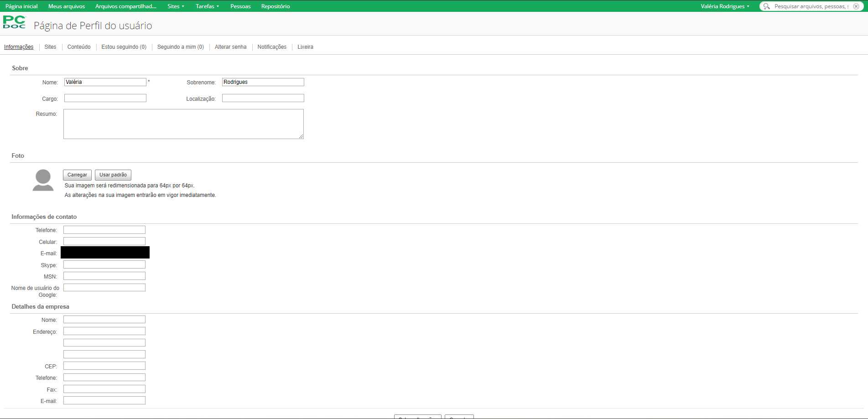
Task: Click the company E-mail field
Action: coord(104,400)
